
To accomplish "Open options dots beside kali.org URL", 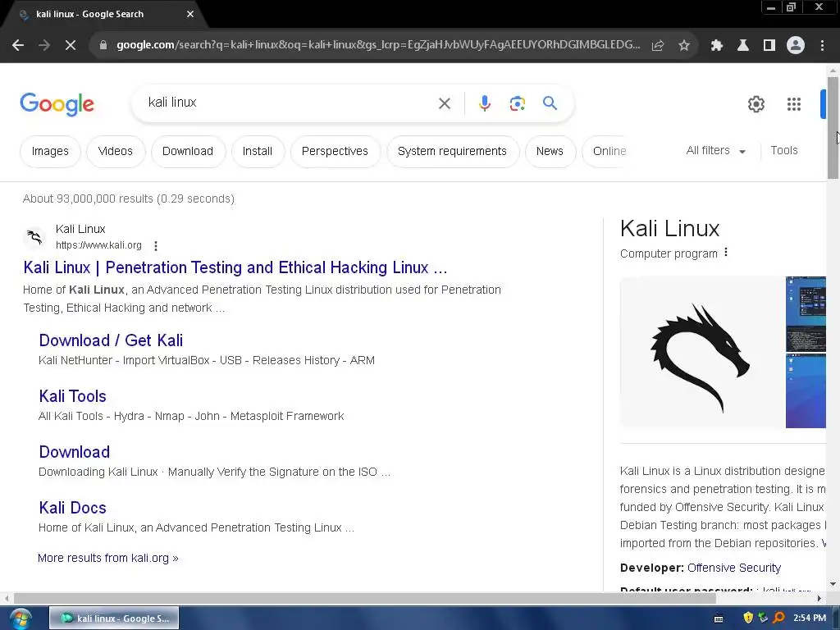I will click(x=156, y=246).
